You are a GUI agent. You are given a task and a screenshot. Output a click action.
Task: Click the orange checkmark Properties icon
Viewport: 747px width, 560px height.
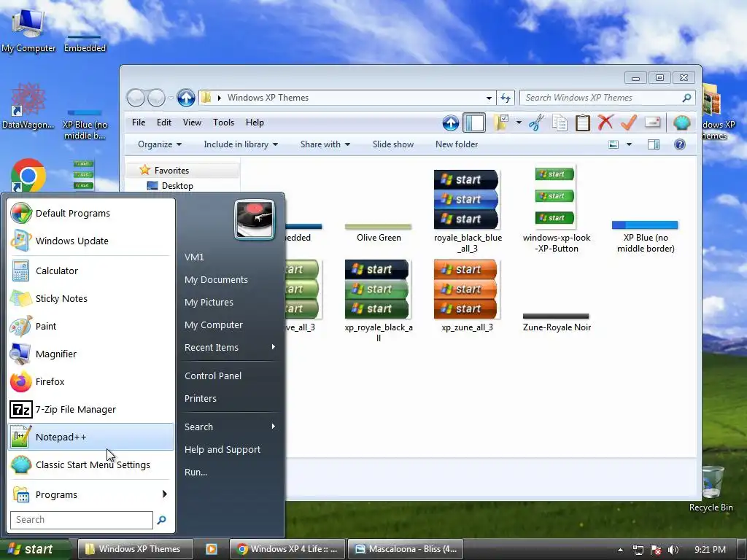tap(629, 122)
